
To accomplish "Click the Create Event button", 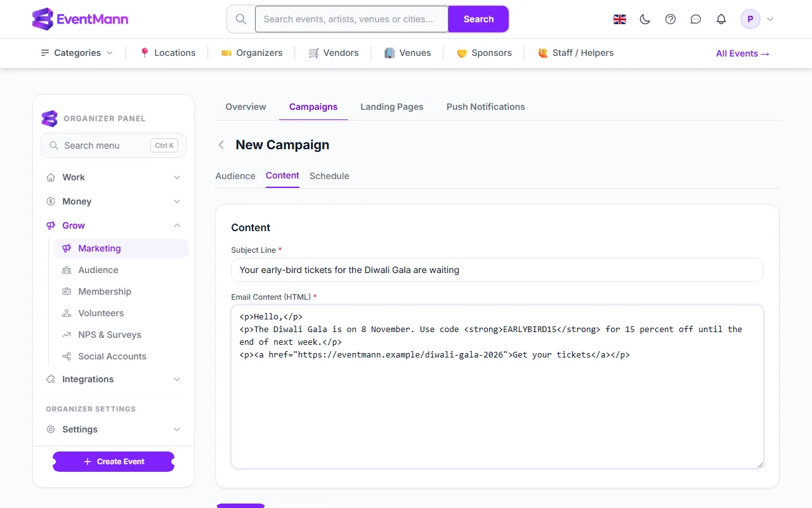I will 114,462.
